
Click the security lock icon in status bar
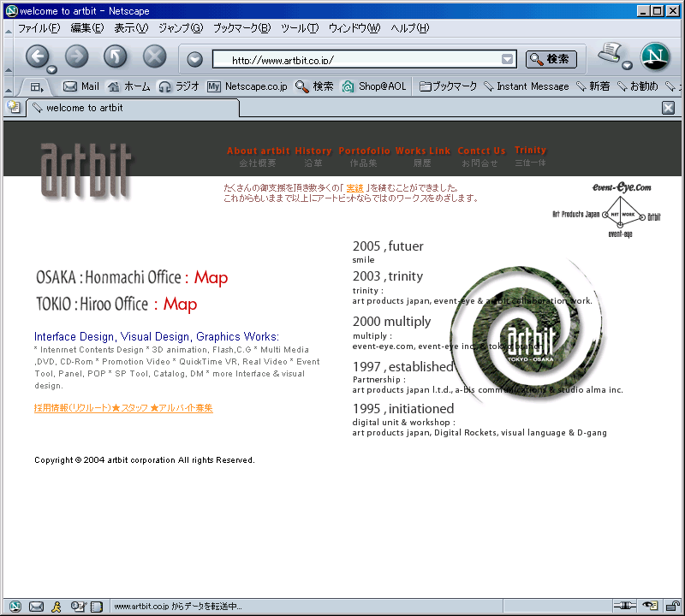tap(672, 606)
